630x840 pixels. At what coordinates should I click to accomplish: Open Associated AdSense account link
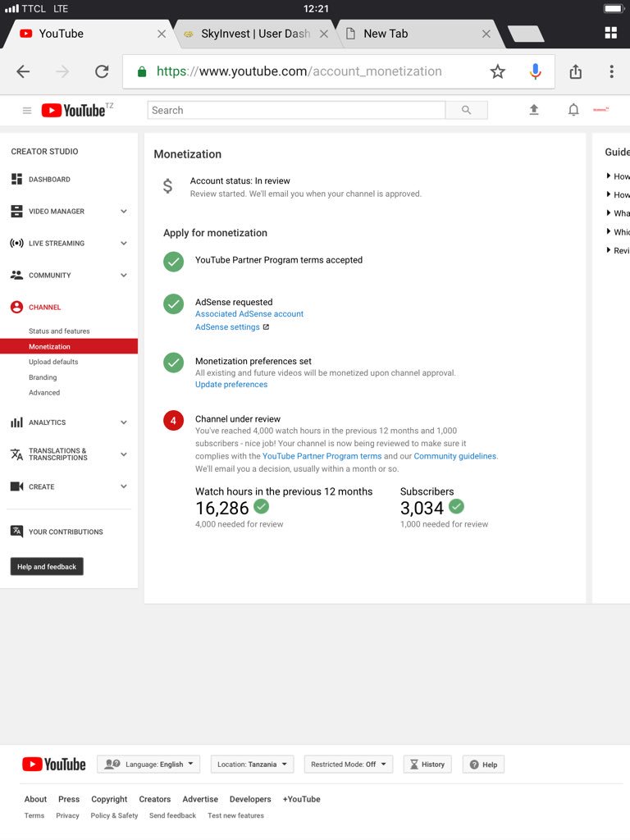tap(249, 314)
